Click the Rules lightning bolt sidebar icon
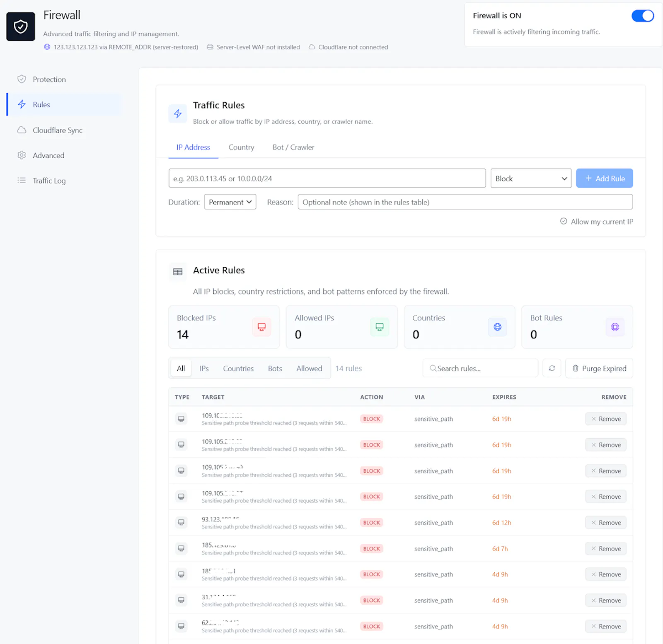Image resolution: width=663 pixels, height=644 pixels. click(22, 104)
